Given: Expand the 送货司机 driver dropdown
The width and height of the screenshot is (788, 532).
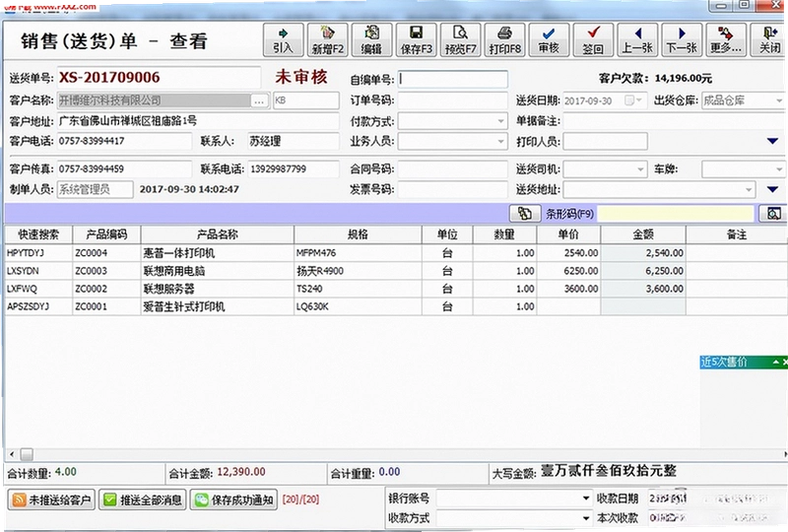Looking at the screenshot, I should click(x=641, y=169).
